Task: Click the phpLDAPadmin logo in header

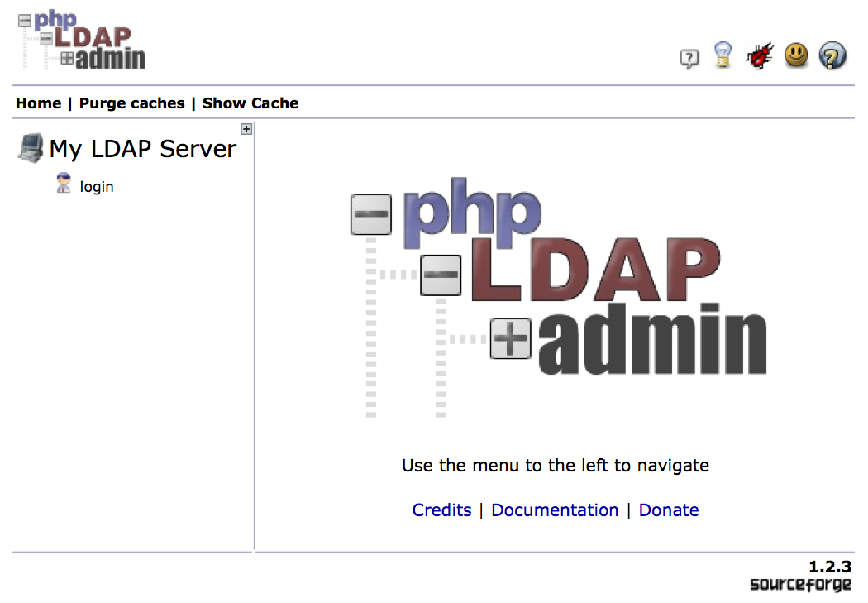Action: click(x=82, y=40)
